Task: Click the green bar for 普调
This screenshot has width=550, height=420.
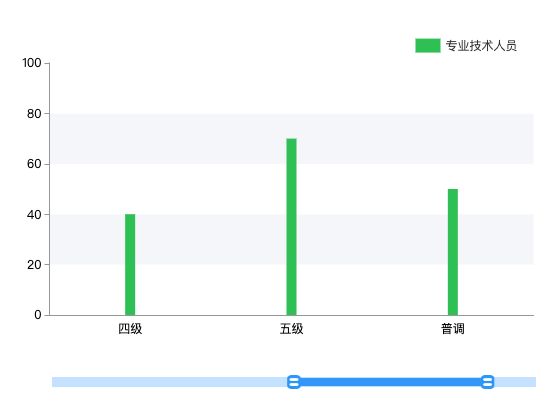Action: coord(453,252)
